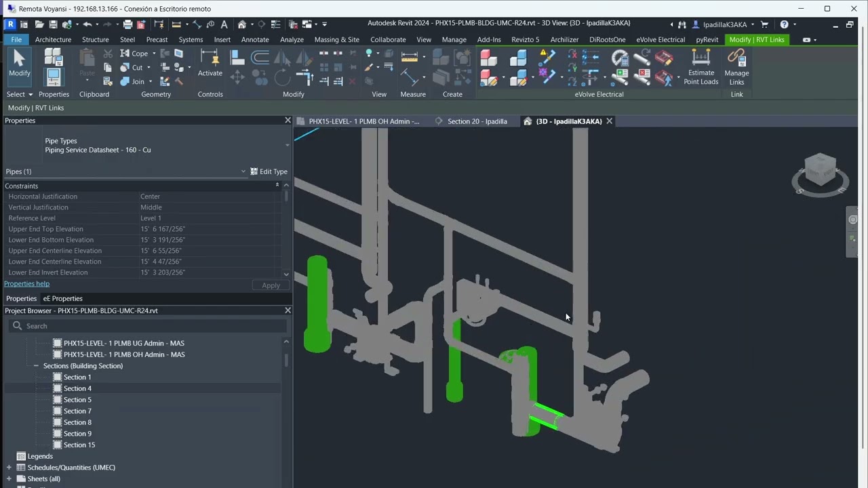Click the Type Properties icon
The image size is (868, 488).
53,57
